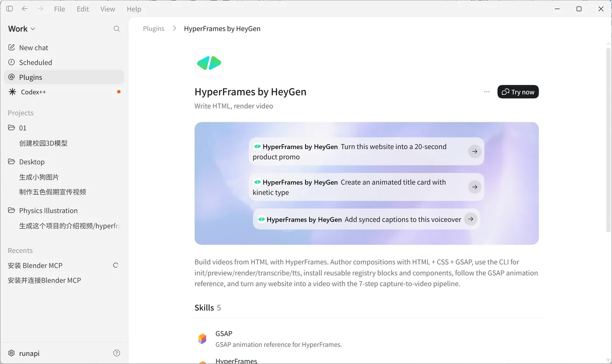Open the Desktop project
612x364 pixels.
tap(64, 162)
